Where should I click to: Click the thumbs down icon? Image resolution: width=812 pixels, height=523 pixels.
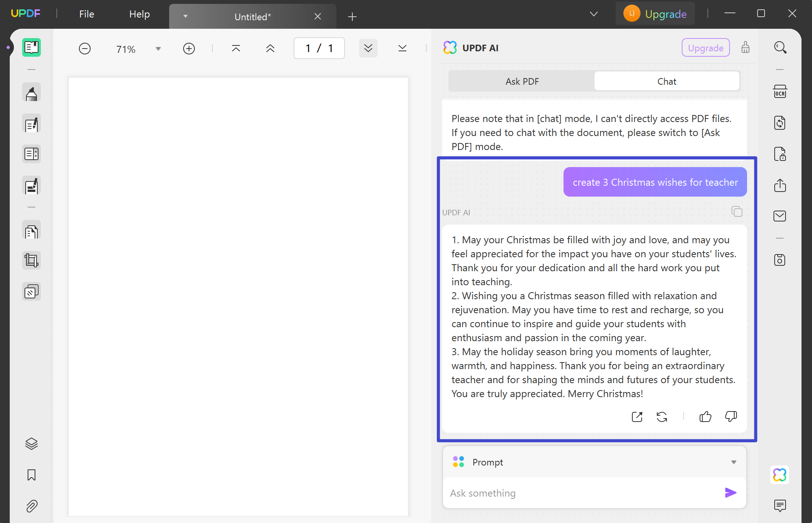(x=731, y=417)
